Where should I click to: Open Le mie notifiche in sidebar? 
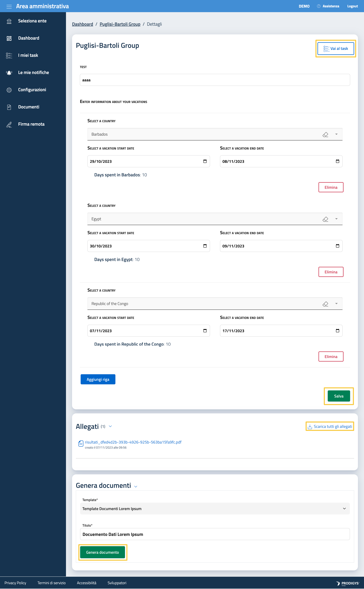[x=33, y=72]
